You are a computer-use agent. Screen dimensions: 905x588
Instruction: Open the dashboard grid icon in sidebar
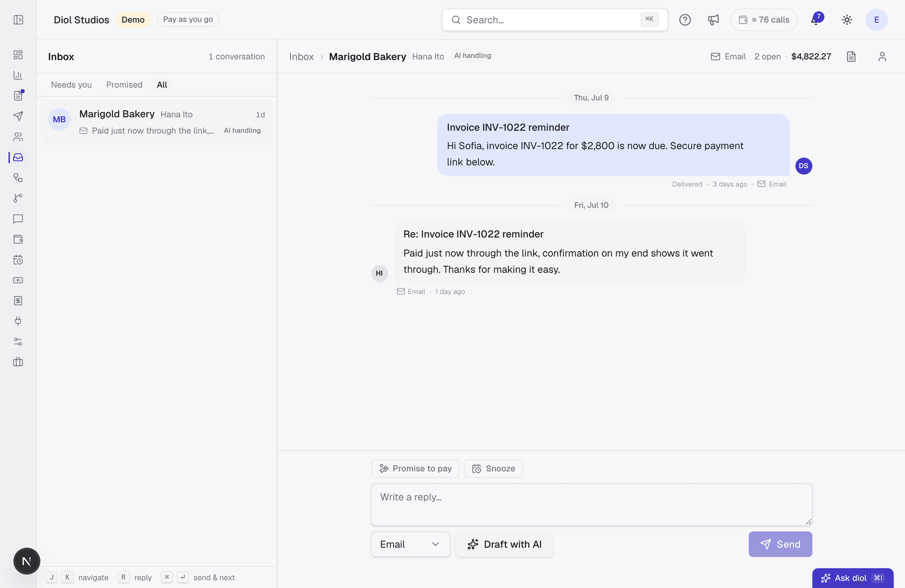point(18,55)
